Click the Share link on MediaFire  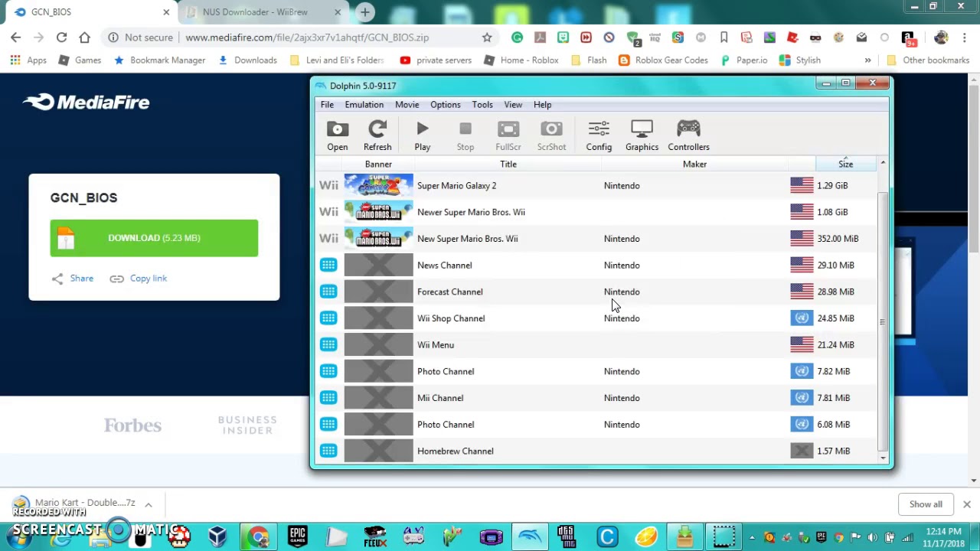pyautogui.click(x=73, y=279)
